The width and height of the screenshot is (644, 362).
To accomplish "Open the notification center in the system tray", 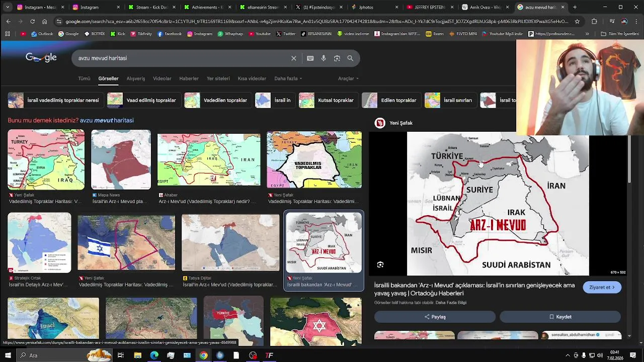I will tap(633, 355).
